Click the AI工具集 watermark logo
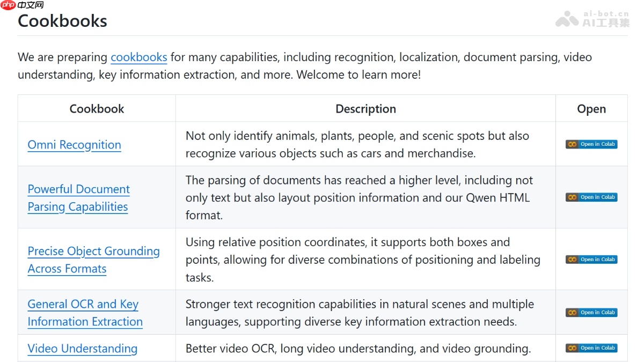 click(592, 19)
